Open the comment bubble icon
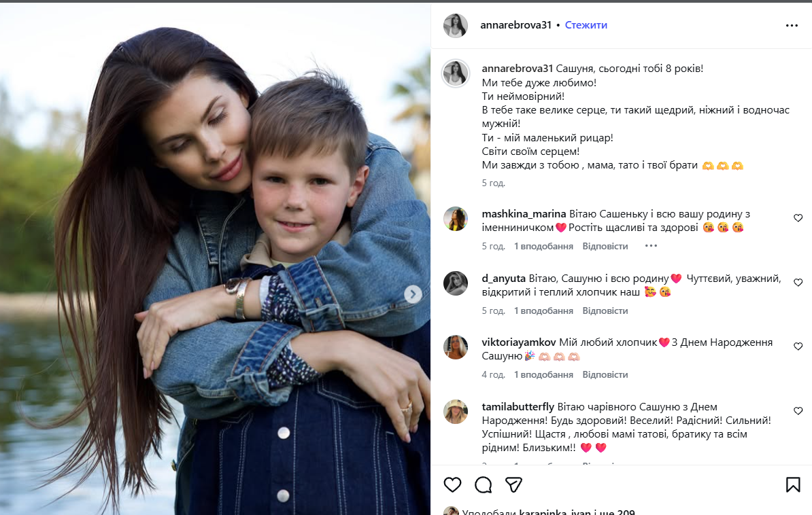The width and height of the screenshot is (812, 515). [x=484, y=484]
